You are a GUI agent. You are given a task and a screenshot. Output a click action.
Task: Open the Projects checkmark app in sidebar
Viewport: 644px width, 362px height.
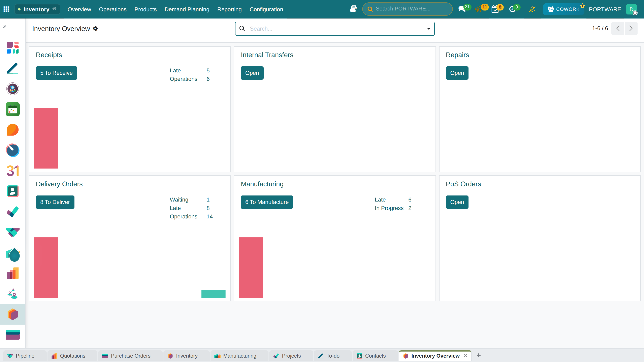click(12, 212)
